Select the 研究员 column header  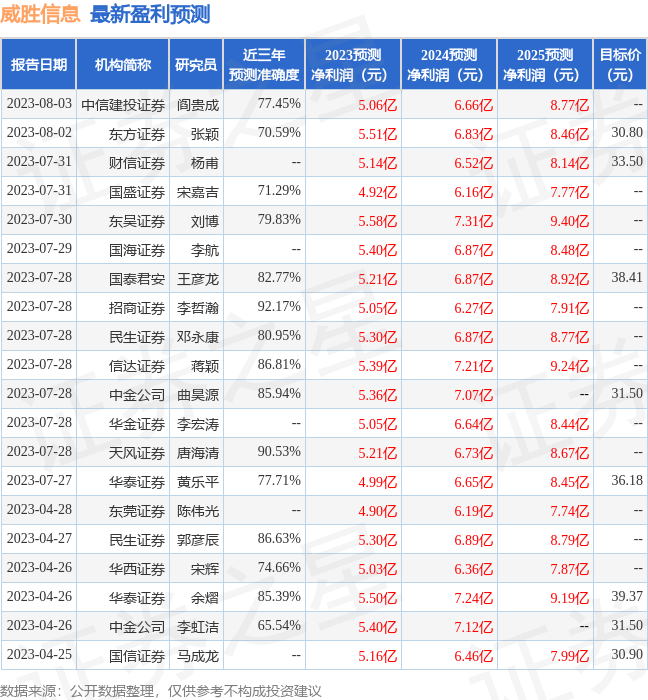(196, 64)
